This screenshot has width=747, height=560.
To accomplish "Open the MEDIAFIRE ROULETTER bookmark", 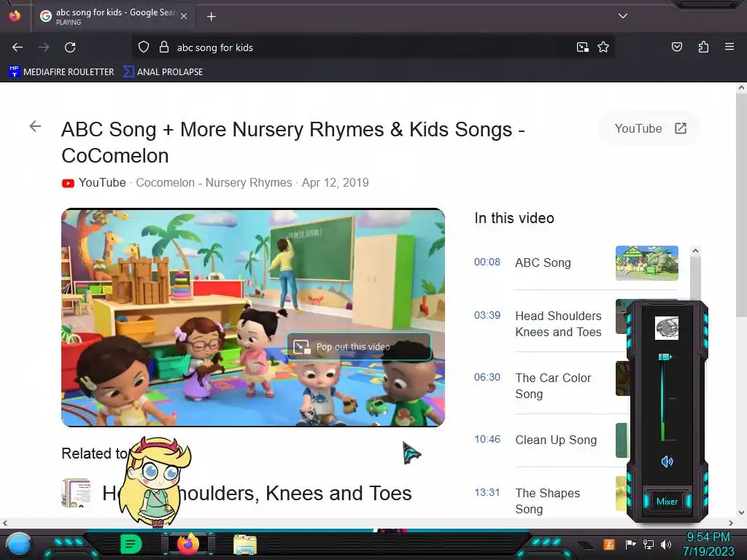I will tap(61, 72).
